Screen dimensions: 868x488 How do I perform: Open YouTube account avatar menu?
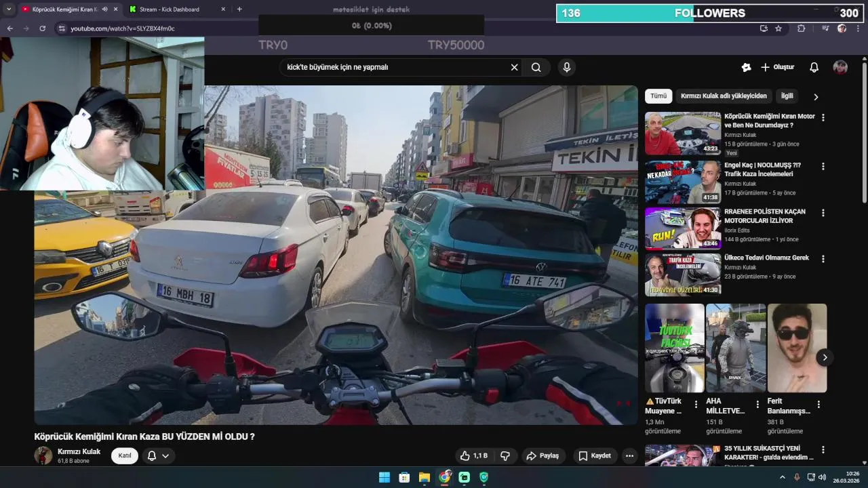coord(840,67)
